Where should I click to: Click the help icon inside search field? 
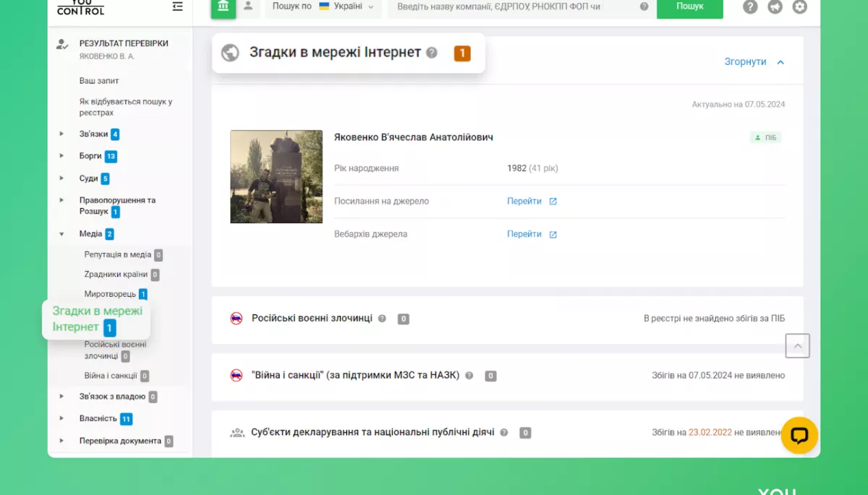point(644,7)
